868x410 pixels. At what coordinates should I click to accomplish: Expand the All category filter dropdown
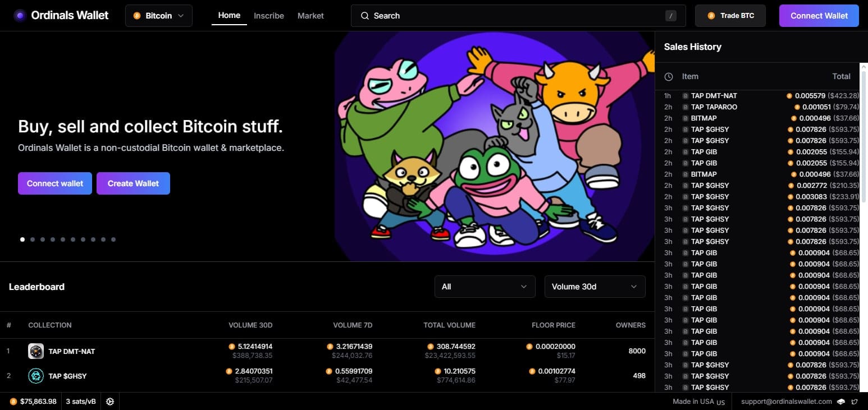click(485, 287)
